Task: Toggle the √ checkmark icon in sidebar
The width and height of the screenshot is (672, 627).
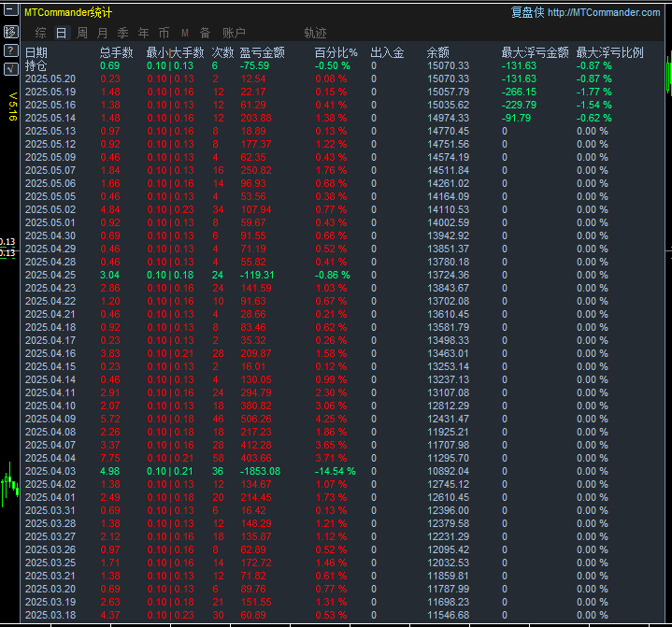Action: 10,69
